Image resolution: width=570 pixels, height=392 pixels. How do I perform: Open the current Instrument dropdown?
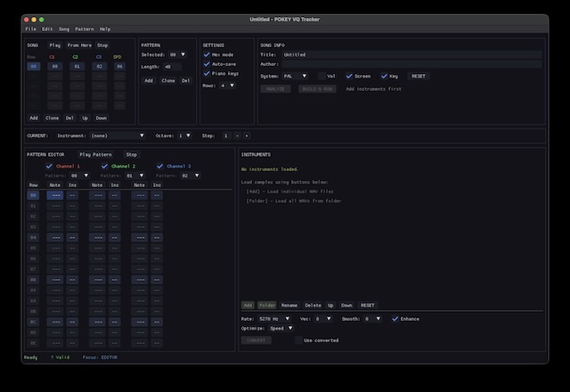click(117, 135)
